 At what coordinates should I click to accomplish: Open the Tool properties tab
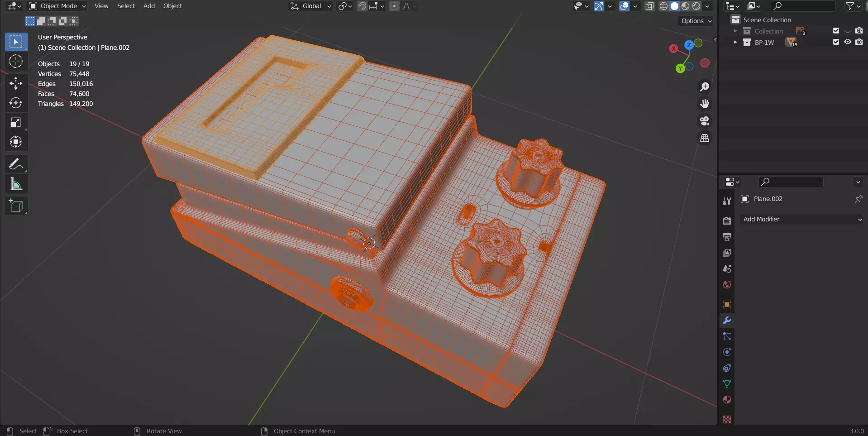click(x=727, y=201)
